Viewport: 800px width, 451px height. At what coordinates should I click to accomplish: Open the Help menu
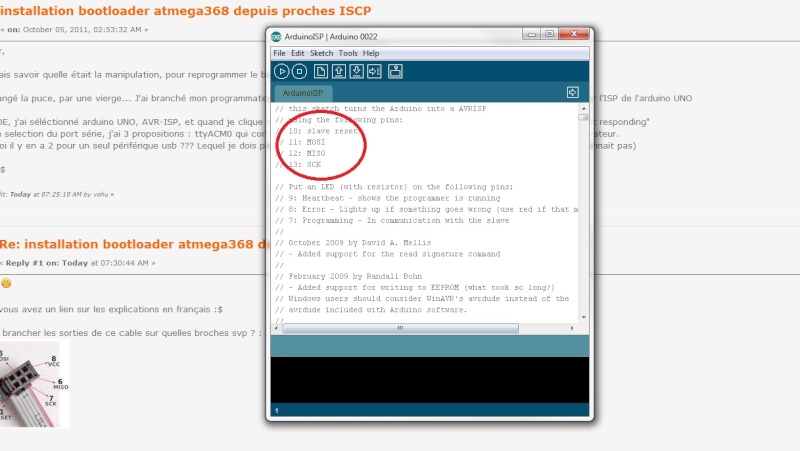(371, 53)
